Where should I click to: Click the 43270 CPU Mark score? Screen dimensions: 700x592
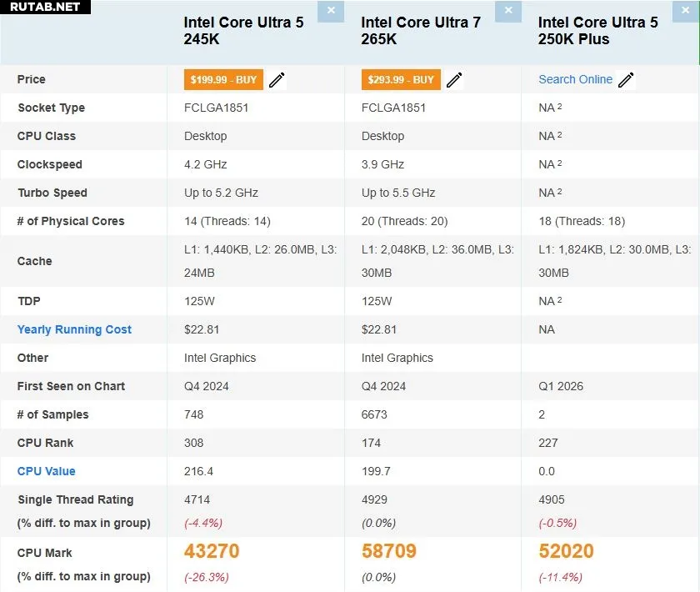coord(212,551)
